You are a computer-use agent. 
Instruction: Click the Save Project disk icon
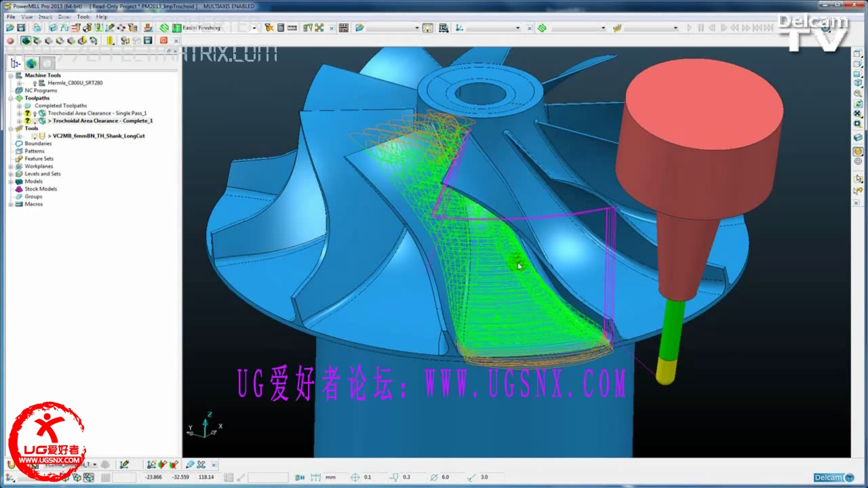(21, 28)
